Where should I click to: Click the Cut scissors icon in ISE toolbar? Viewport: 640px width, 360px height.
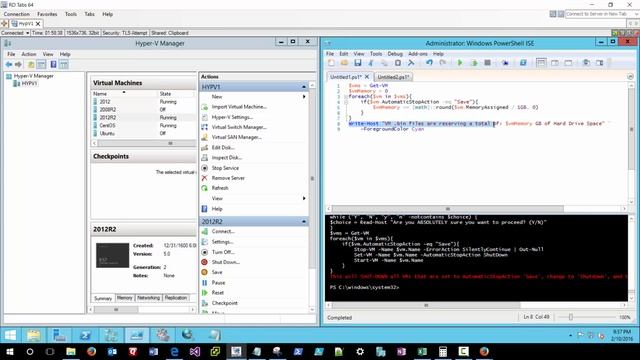pyautogui.click(x=371, y=63)
